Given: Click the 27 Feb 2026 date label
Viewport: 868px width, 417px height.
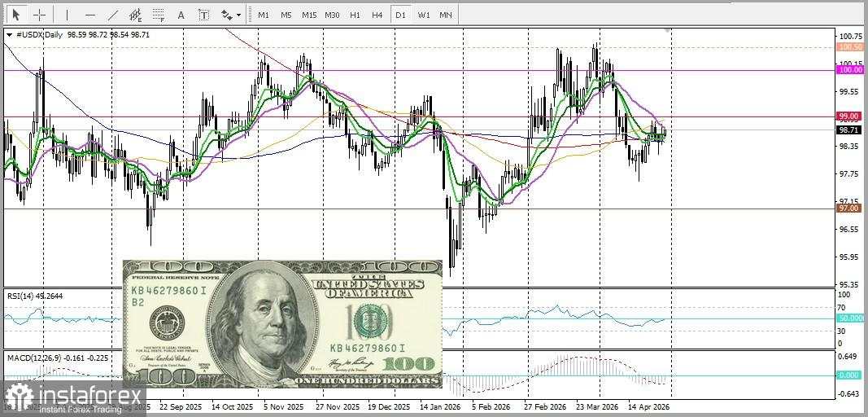Looking at the screenshot, I should pos(546,407).
